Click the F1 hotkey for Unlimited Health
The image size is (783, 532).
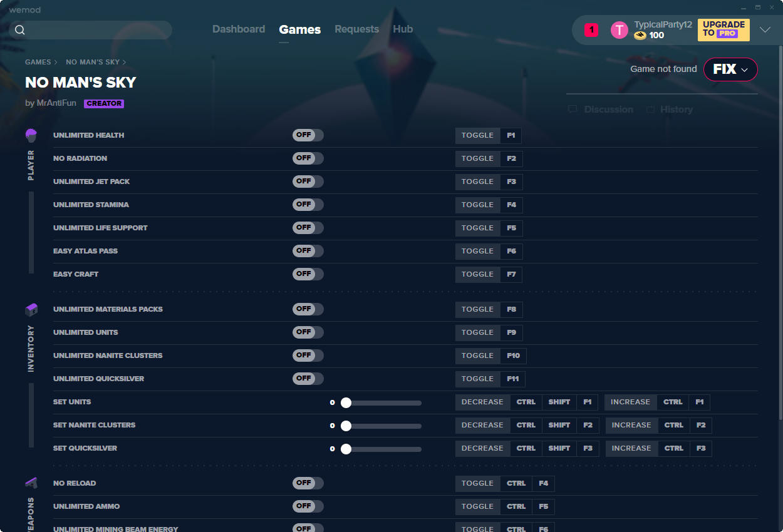click(x=511, y=135)
